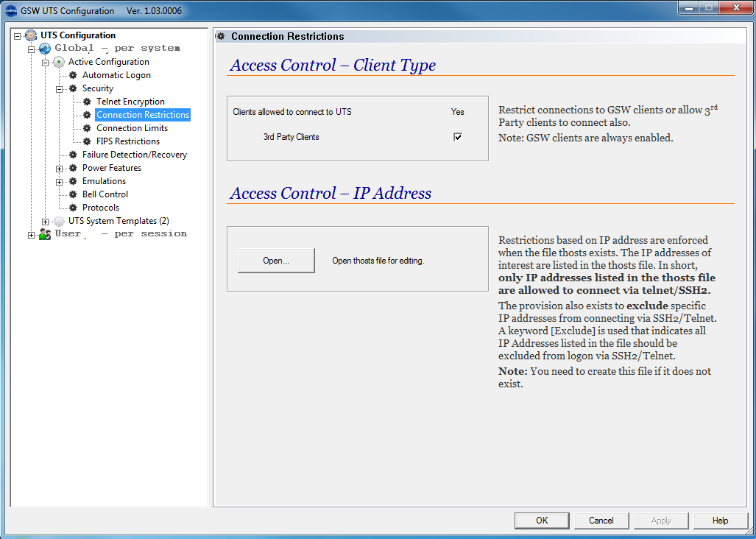This screenshot has width=756, height=539.
Task: Click the 'Yes' column header text
Action: coord(458,112)
